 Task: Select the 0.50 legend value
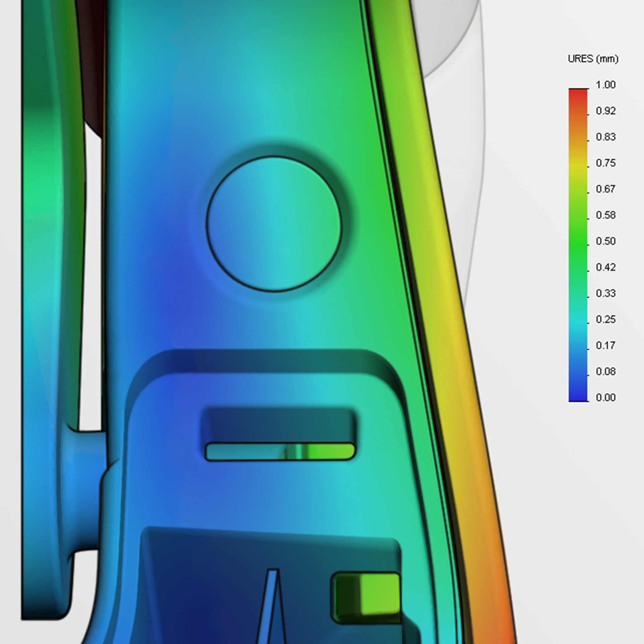[x=605, y=241]
